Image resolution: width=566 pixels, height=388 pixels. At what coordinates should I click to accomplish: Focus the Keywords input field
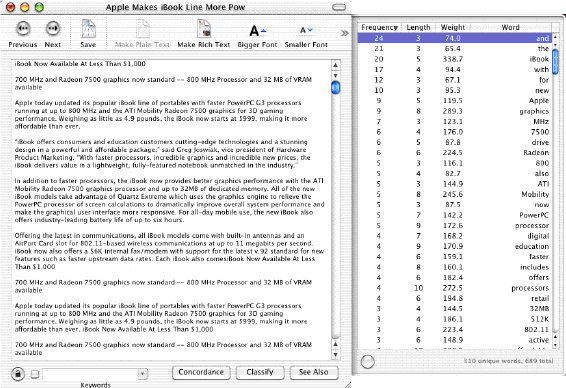[90, 374]
